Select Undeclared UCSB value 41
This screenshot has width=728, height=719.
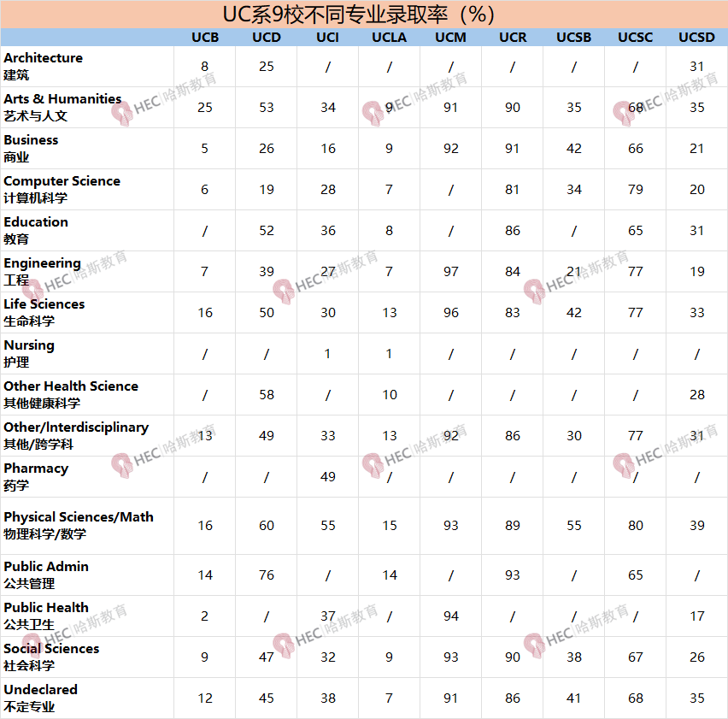(x=574, y=698)
